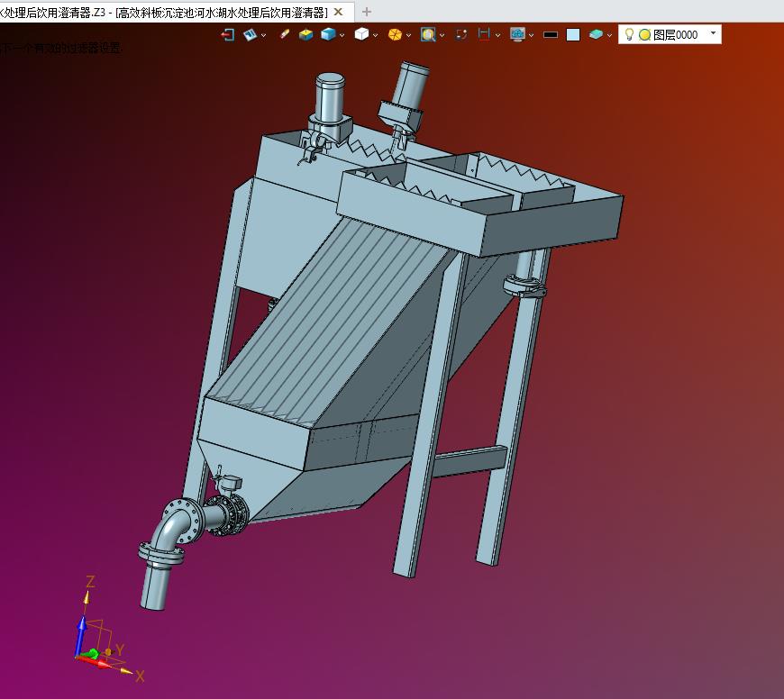Click the teal layer slab icon
784x699 pixels.
coord(596,34)
